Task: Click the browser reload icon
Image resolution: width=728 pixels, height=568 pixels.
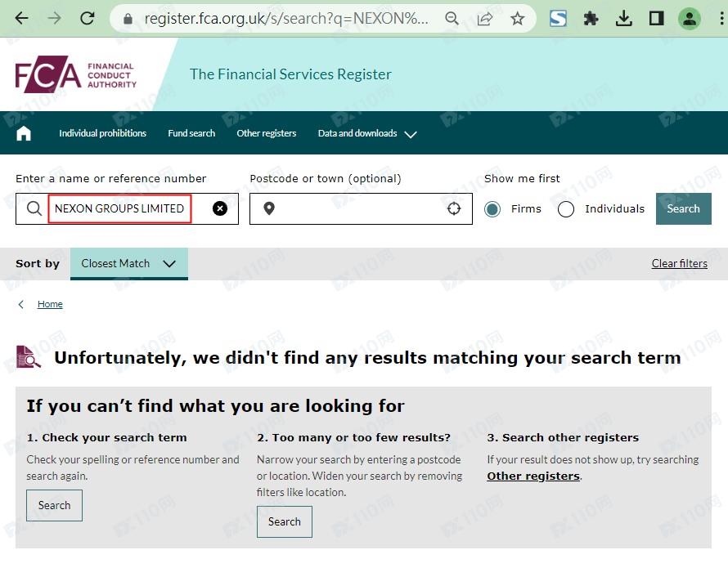Action: click(87, 18)
